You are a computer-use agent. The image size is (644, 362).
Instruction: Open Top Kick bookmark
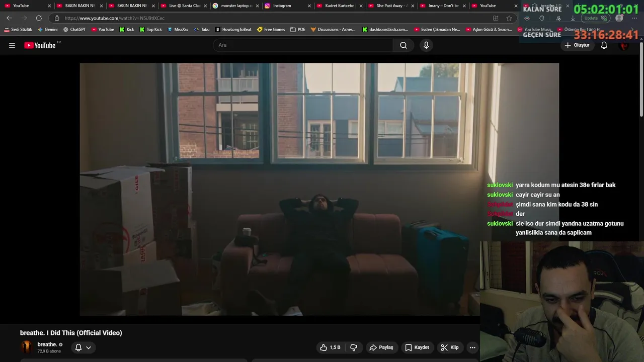pyautogui.click(x=150, y=30)
